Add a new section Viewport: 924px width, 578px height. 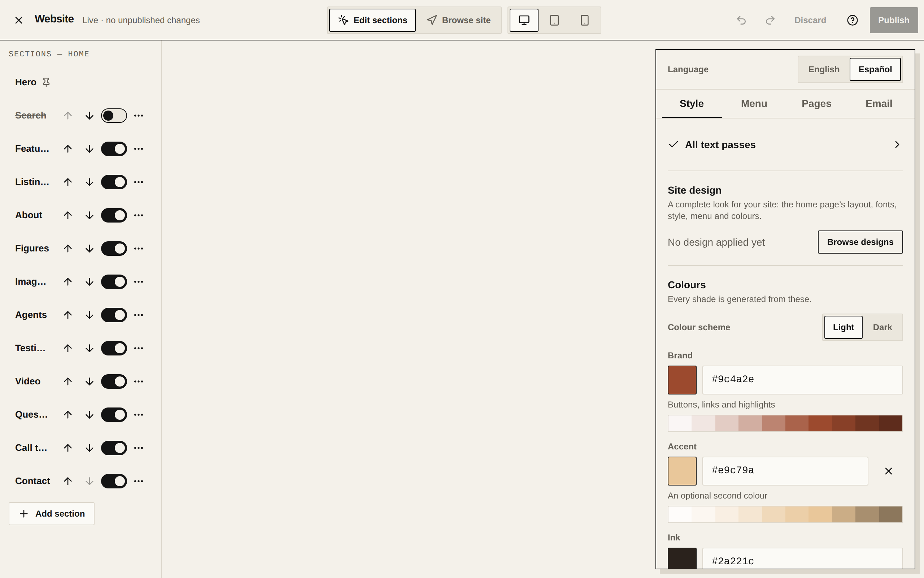pyautogui.click(x=52, y=514)
